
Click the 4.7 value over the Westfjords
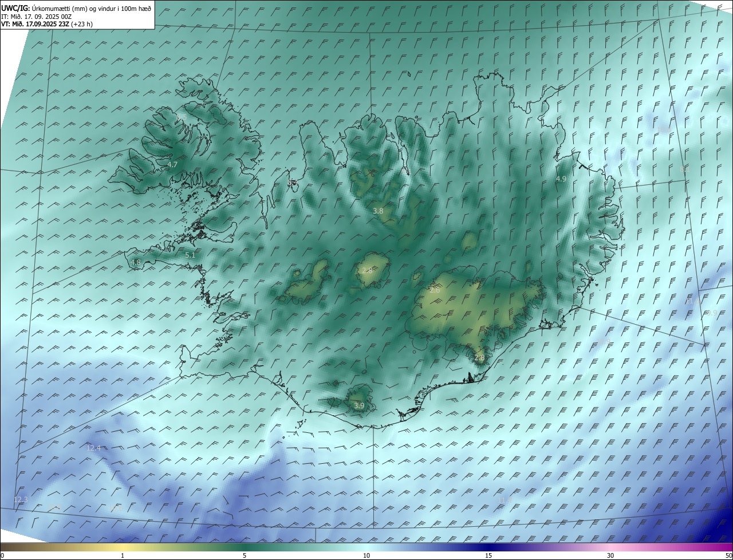tap(172, 165)
